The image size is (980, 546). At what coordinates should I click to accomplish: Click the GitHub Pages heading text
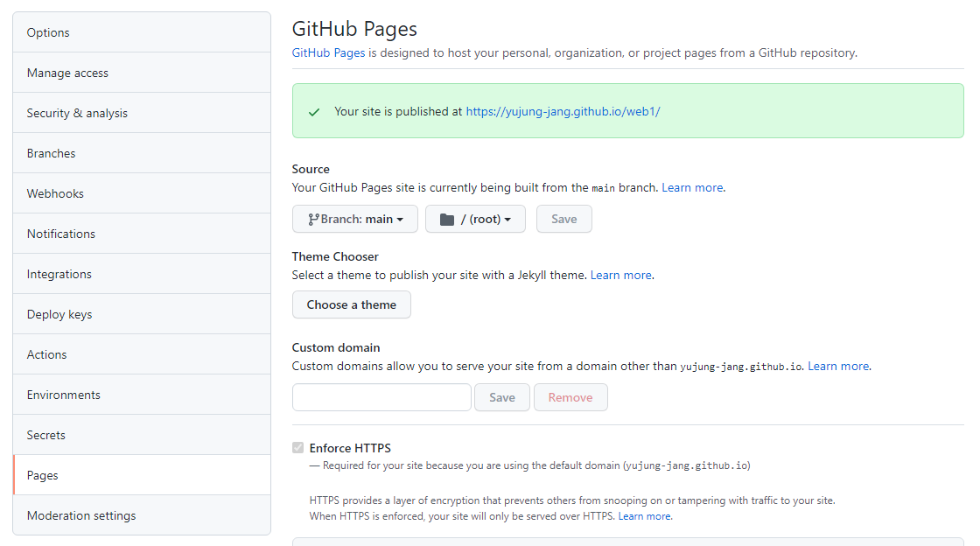(354, 29)
